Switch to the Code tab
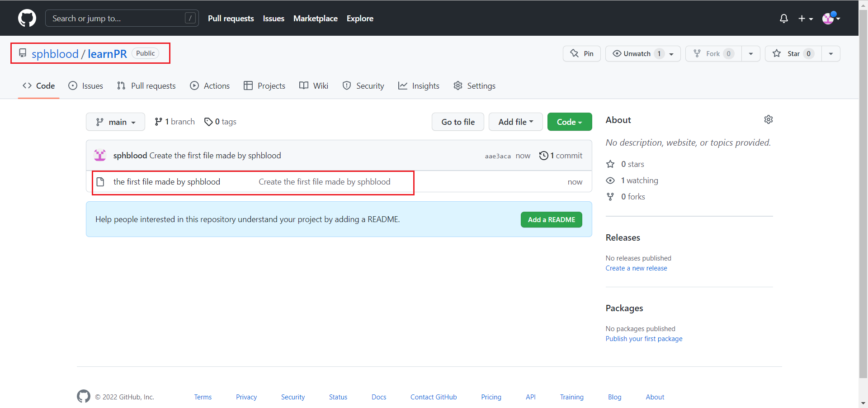The width and height of the screenshot is (868, 408). 39,85
